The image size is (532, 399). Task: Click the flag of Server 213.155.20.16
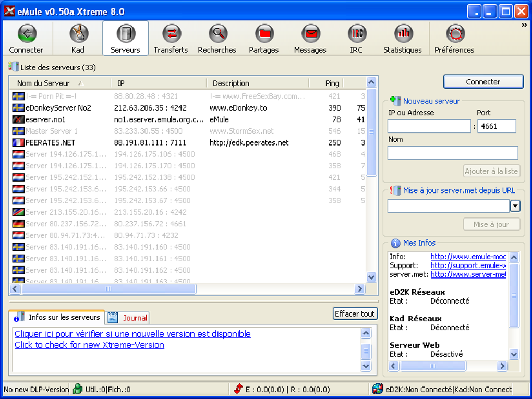[x=18, y=212]
